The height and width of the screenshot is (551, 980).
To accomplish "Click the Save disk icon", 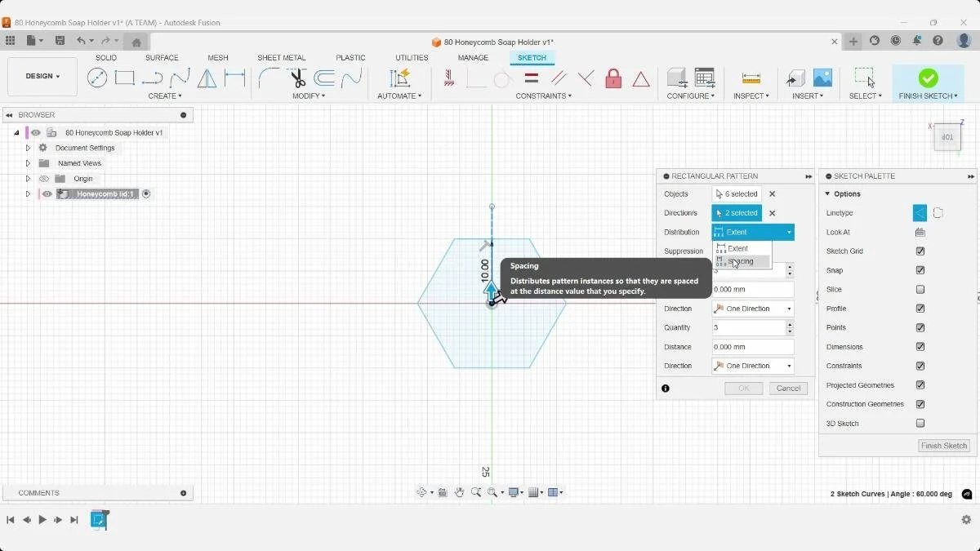I will pos(60,41).
